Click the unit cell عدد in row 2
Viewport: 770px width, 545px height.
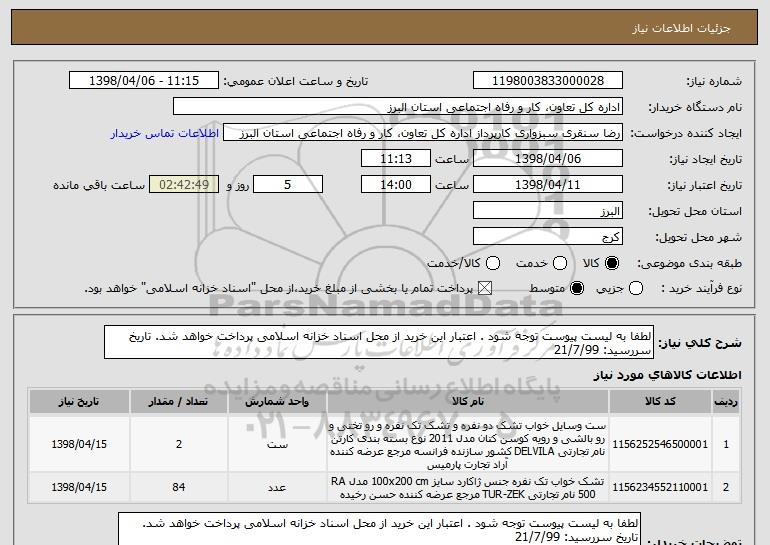277,488
